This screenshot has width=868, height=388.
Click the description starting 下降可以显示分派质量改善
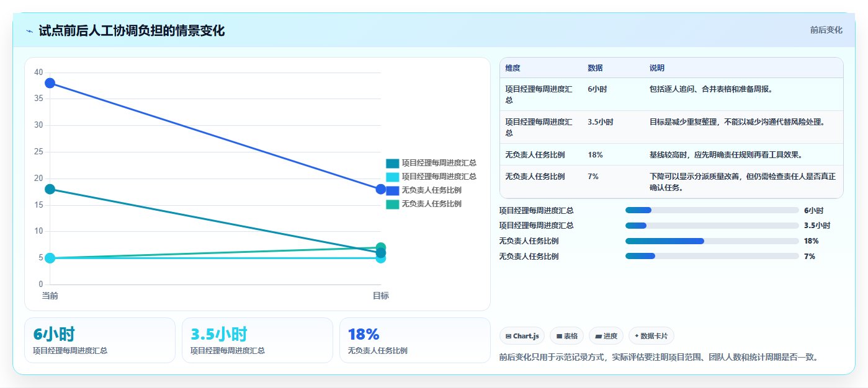point(743,182)
